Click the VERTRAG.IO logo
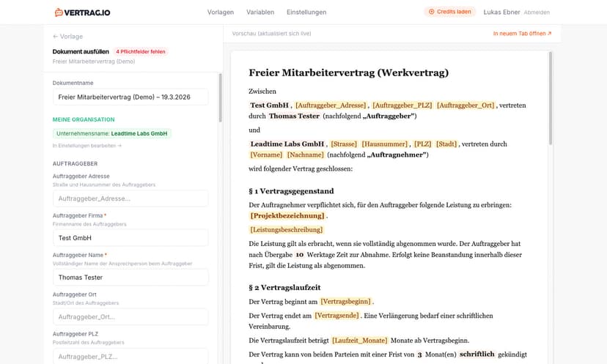This screenshot has width=607, height=364. coord(82,12)
